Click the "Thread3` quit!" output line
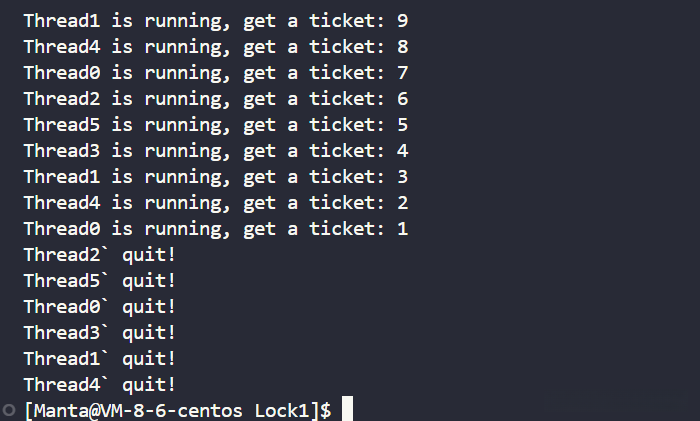Image resolution: width=700 pixels, height=421 pixels. click(100, 332)
